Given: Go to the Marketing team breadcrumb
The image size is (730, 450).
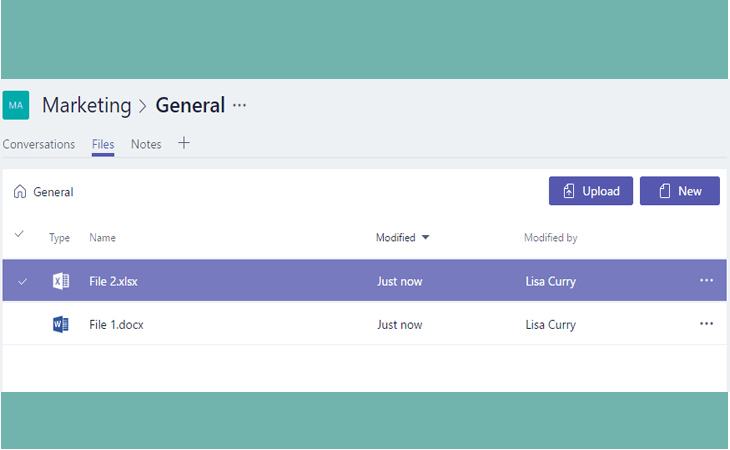Looking at the screenshot, I should (87, 106).
